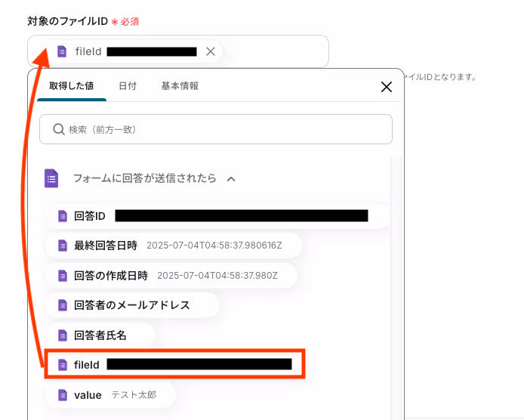Image resolution: width=524 pixels, height=420 pixels.
Task: Pick the 回答者のメールアドレス value
Action: (x=131, y=305)
